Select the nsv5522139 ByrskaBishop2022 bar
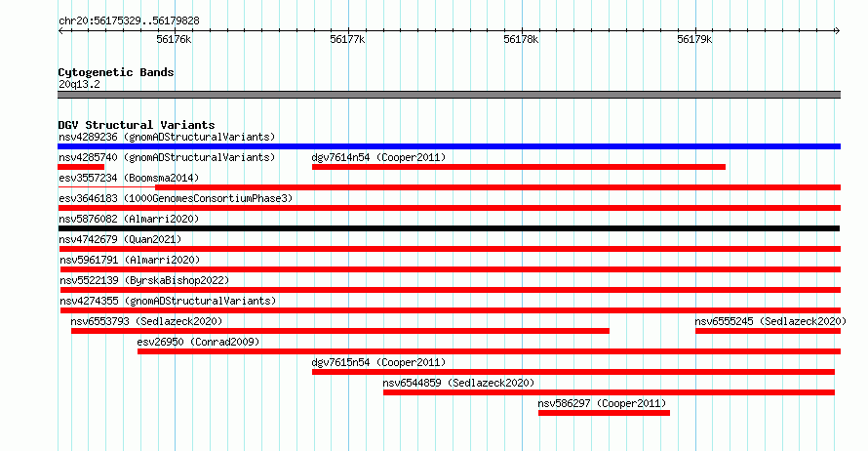The image size is (868, 451). point(450,290)
